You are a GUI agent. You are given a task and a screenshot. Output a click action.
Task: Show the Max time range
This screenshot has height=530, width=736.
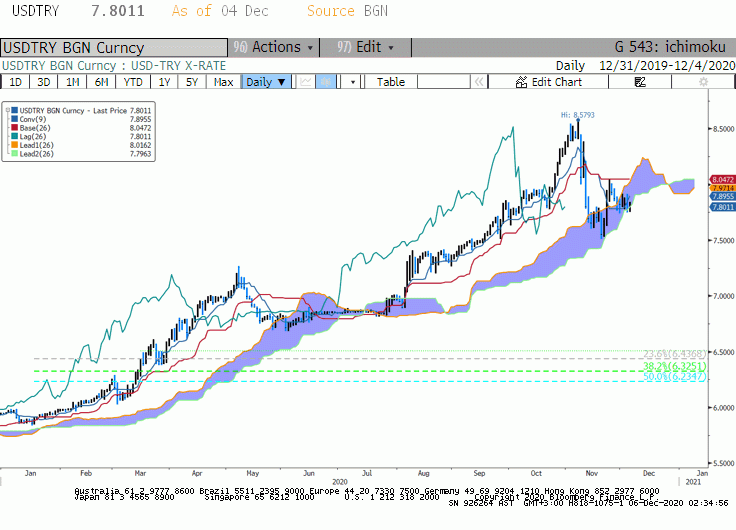223,82
